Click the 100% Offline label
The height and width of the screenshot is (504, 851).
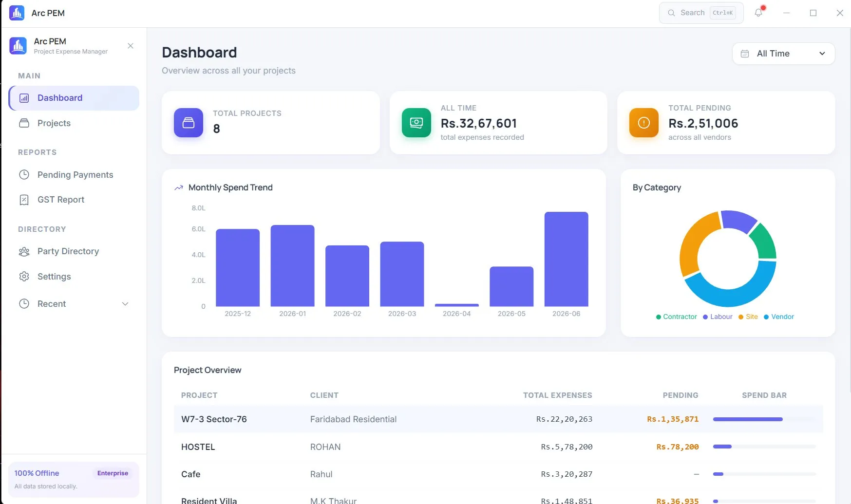(x=37, y=473)
